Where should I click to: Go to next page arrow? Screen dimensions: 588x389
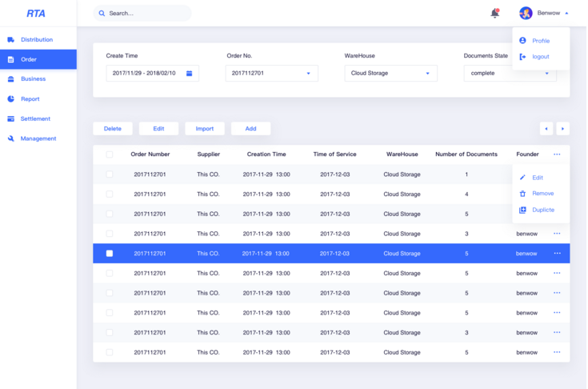(x=562, y=129)
